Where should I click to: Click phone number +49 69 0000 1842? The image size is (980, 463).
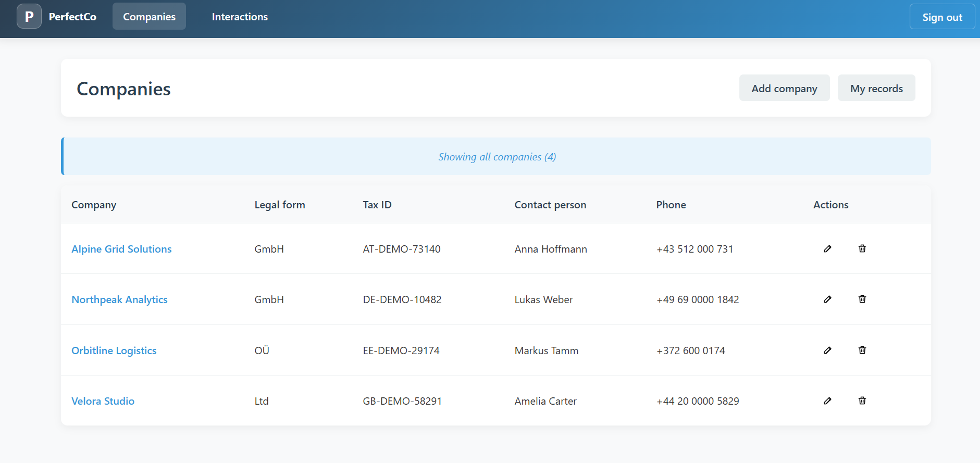[698, 299]
